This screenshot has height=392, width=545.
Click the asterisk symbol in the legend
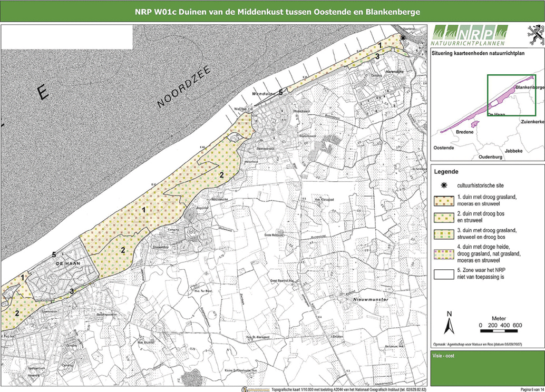point(443,185)
